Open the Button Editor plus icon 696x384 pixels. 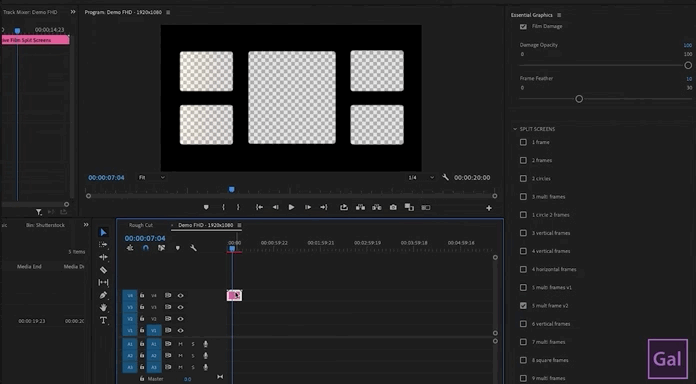489,208
